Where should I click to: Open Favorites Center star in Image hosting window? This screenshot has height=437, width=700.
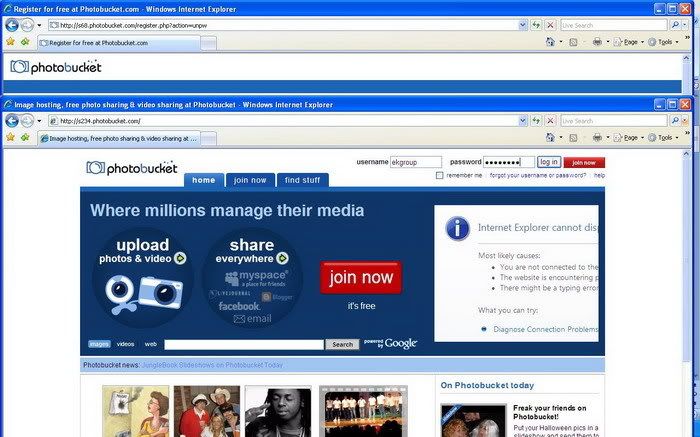point(10,138)
